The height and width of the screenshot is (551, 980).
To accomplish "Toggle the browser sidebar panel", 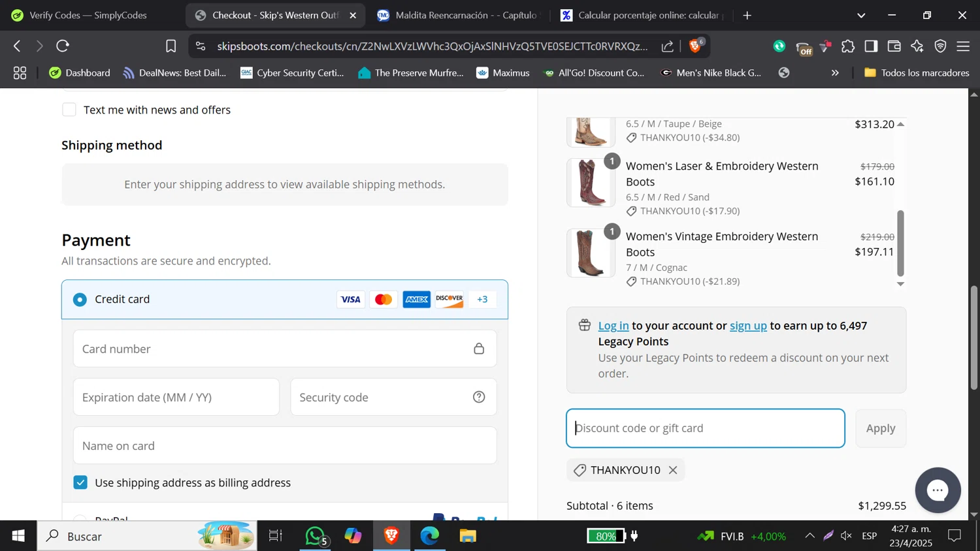I will 871,46.
